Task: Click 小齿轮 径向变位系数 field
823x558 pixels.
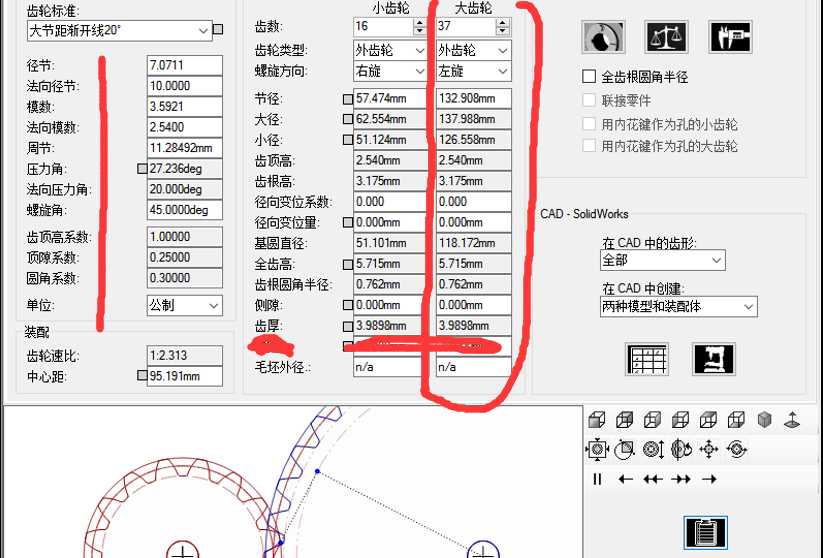Action: pyautogui.click(x=390, y=202)
